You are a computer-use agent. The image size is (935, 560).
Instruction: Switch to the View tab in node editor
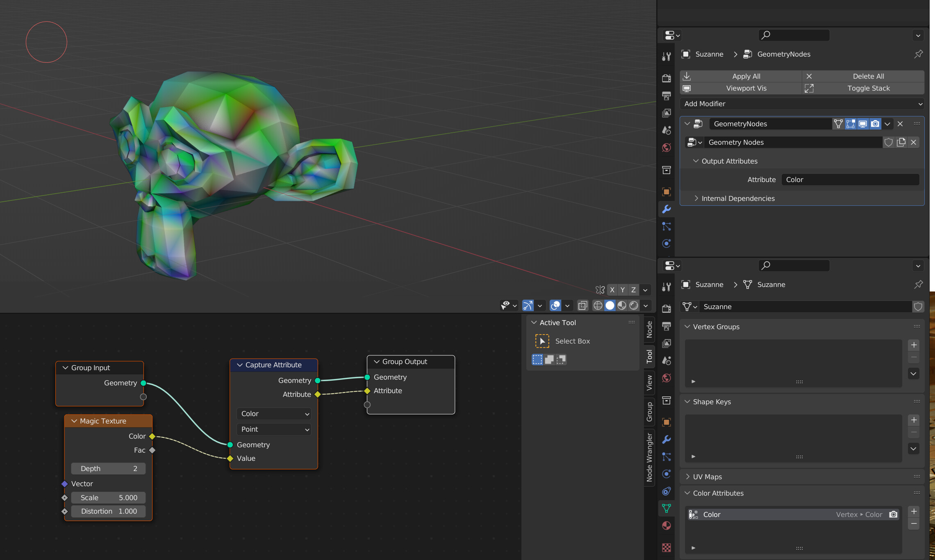(x=649, y=382)
